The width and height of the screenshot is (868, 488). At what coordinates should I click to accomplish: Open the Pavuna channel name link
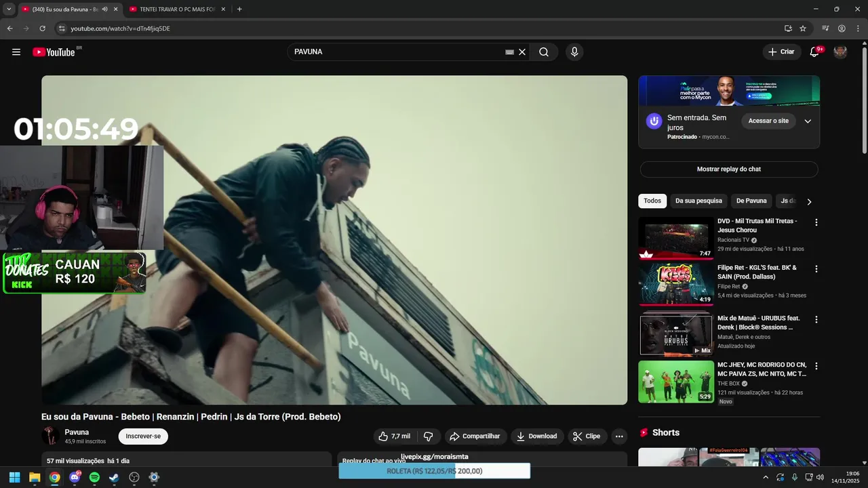[x=77, y=432]
